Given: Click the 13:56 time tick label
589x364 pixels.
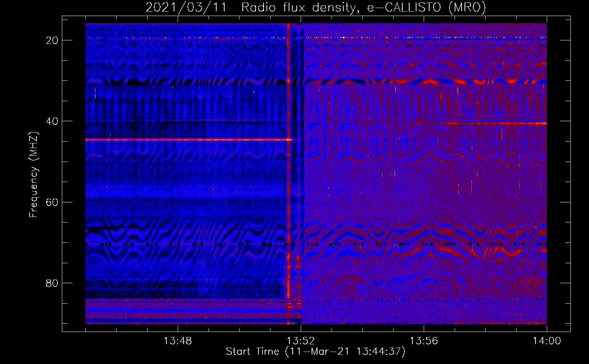Looking at the screenshot, I should point(424,341).
